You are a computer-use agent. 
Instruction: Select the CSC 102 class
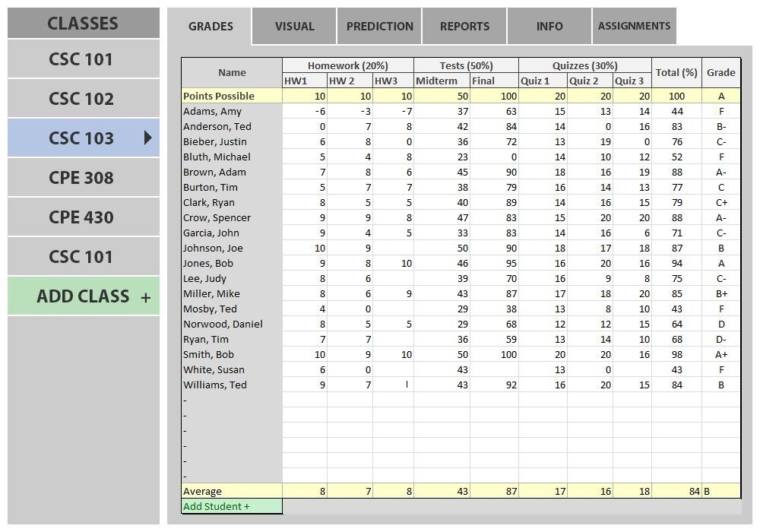81,99
